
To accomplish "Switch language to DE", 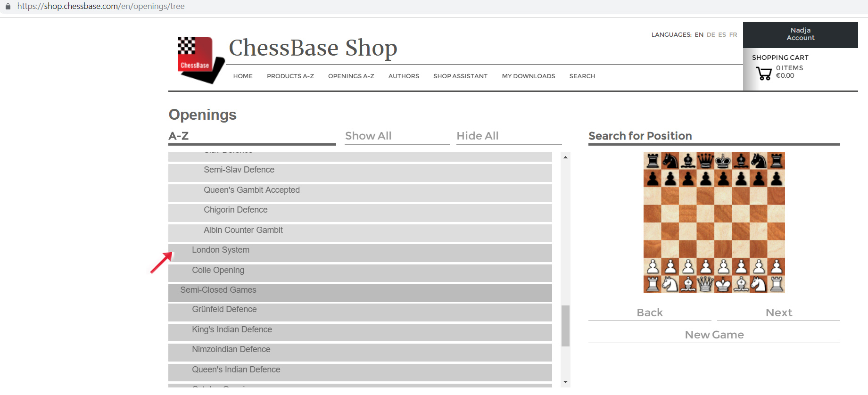I will pyautogui.click(x=711, y=35).
